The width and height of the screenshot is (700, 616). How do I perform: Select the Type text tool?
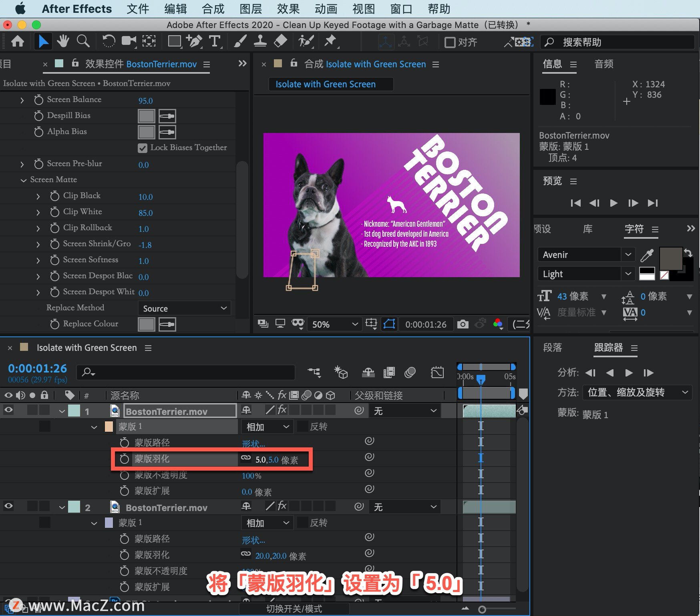(215, 41)
